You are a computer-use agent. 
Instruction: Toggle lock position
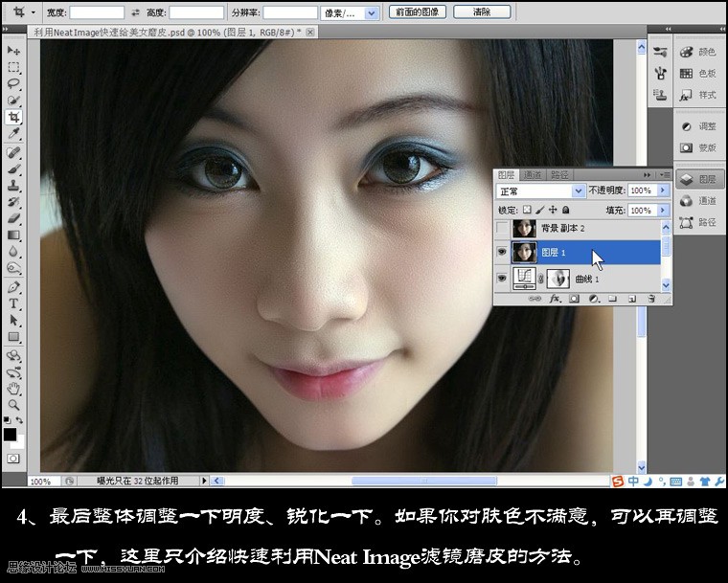click(x=553, y=210)
